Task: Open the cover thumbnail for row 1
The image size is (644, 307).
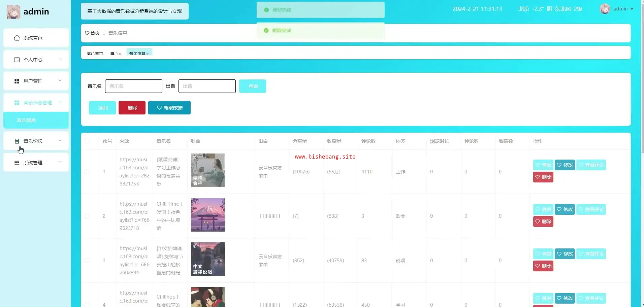Action: [x=208, y=170]
